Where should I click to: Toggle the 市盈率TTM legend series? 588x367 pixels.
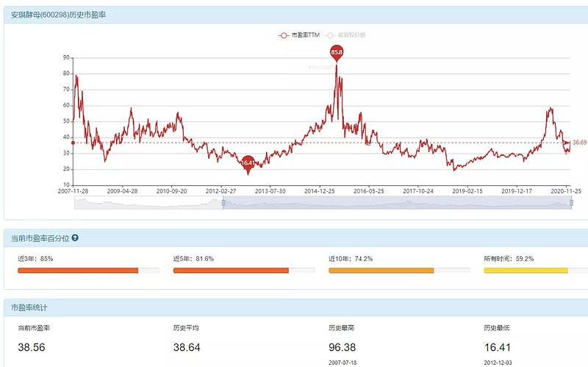(x=299, y=35)
